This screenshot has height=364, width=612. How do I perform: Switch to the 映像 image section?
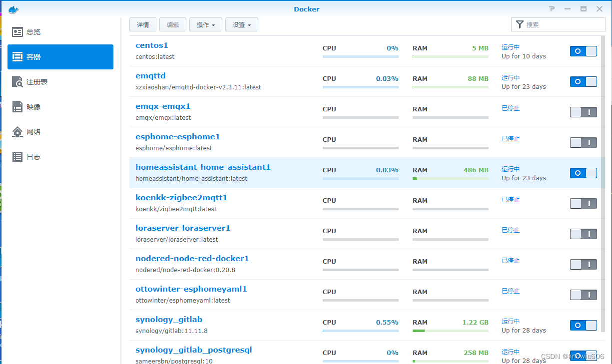tap(60, 107)
